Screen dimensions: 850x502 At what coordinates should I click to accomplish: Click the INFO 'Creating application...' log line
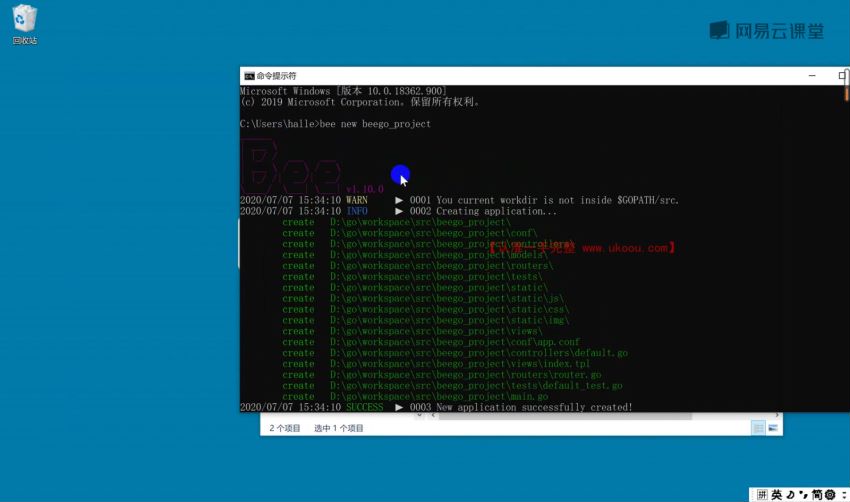click(398, 211)
